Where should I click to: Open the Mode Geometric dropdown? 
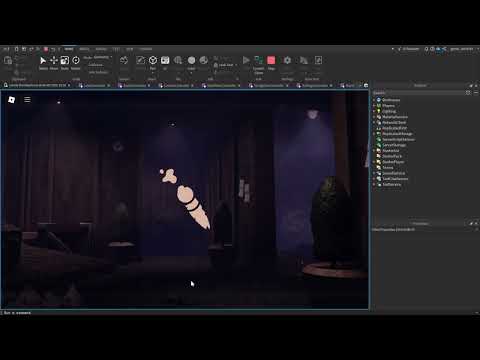[x=103, y=57]
